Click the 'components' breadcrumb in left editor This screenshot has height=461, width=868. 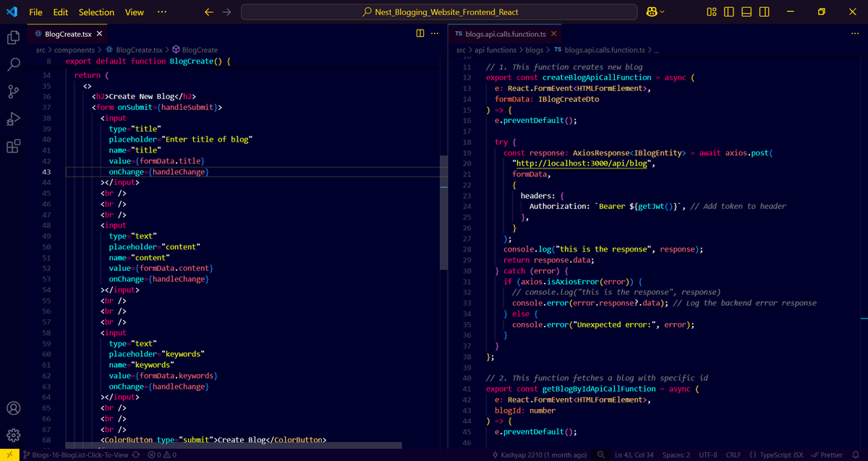pos(75,50)
